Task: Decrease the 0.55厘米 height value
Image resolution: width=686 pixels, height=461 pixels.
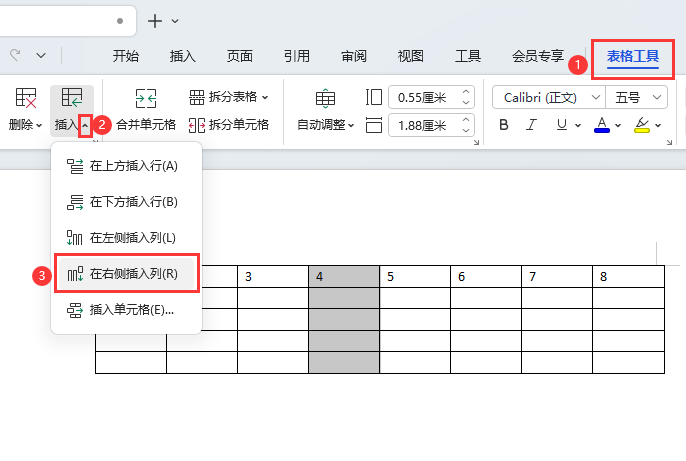Action: [466, 102]
